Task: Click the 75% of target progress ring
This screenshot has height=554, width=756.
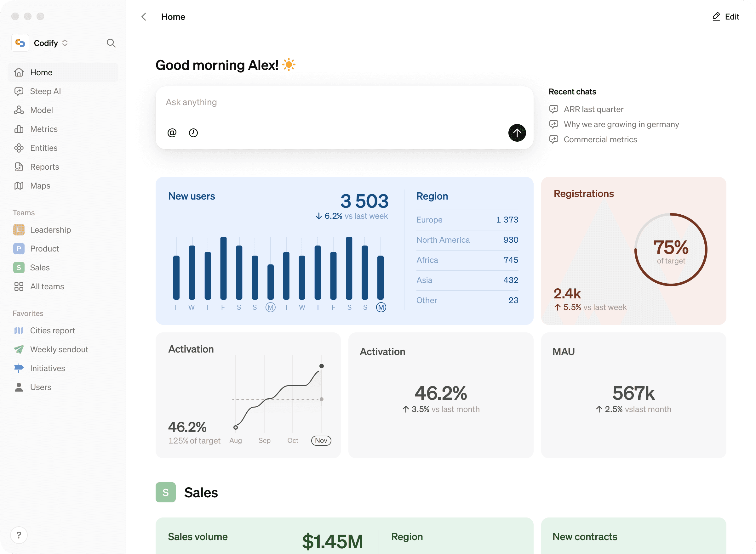Action: [670, 250]
